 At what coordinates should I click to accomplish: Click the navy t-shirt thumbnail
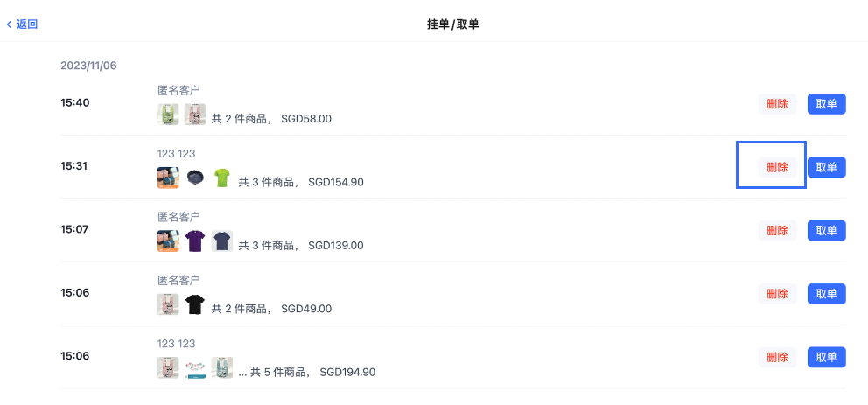click(x=222, y=241)
